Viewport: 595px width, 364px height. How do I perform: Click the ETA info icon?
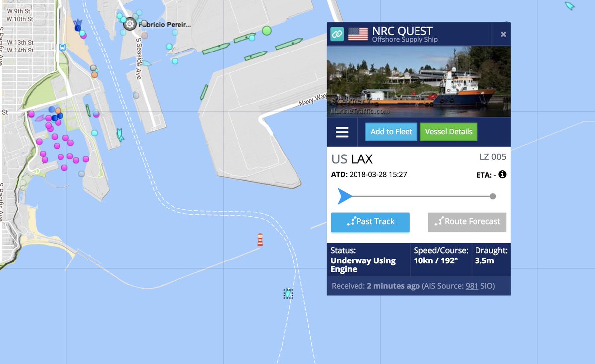502,174
